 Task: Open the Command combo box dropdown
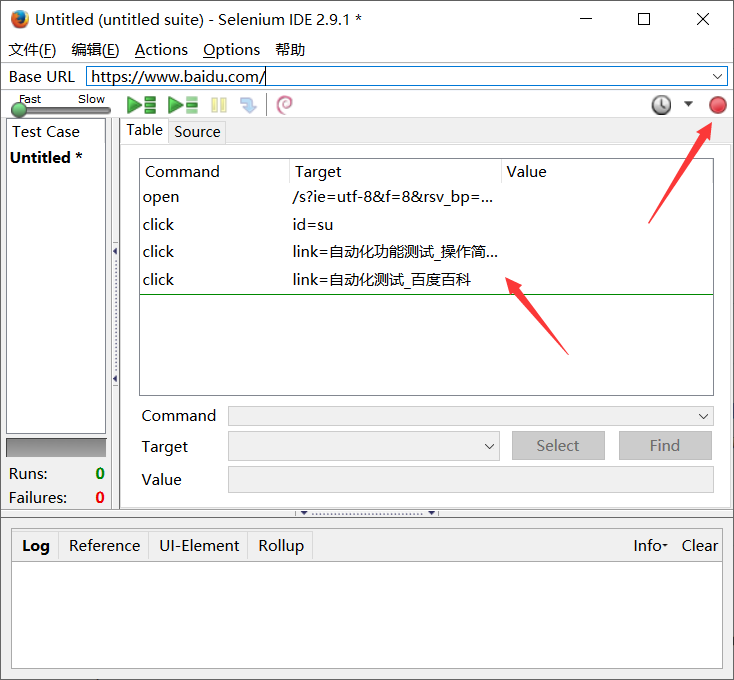[703, 416]
